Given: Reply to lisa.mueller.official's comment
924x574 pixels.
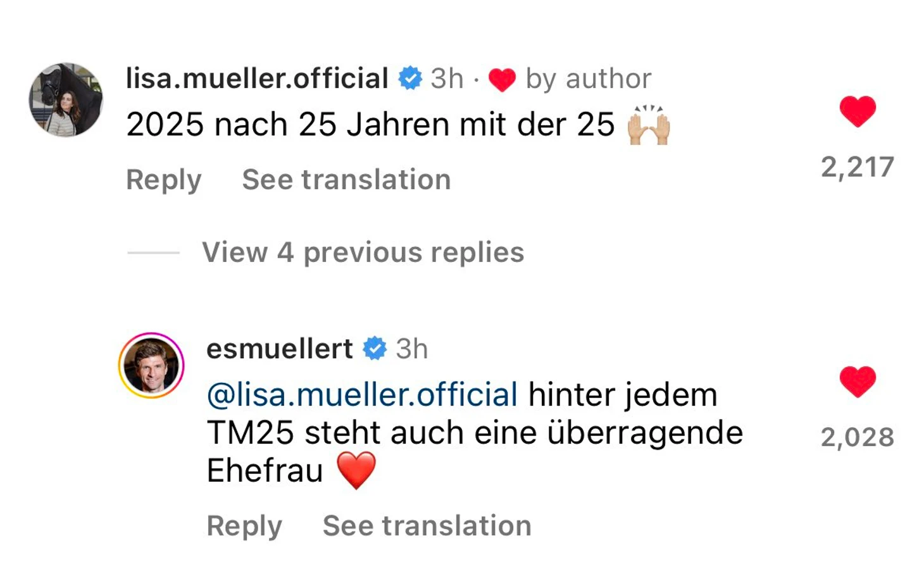Looking at the screenshot, I should tap(164, 180).
